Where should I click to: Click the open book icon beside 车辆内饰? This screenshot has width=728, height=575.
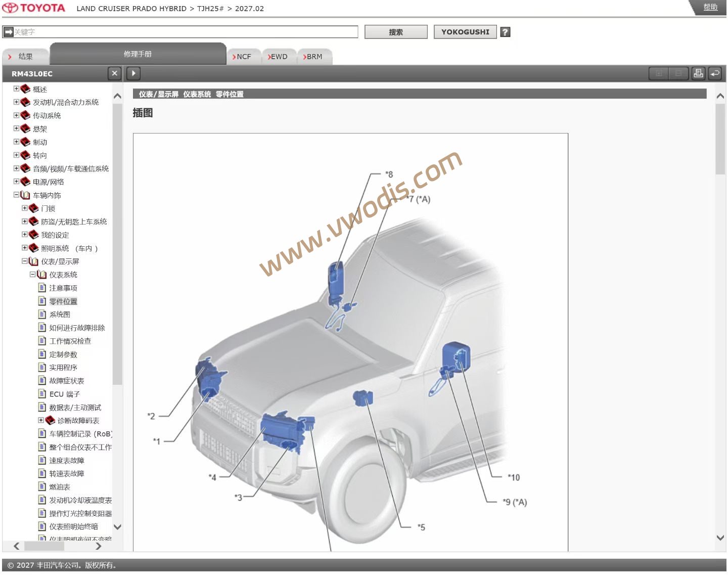(25, 195)
